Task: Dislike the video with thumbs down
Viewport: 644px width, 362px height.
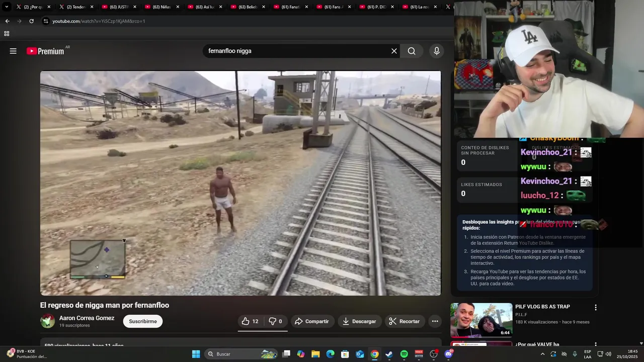Action: [275, 321]
